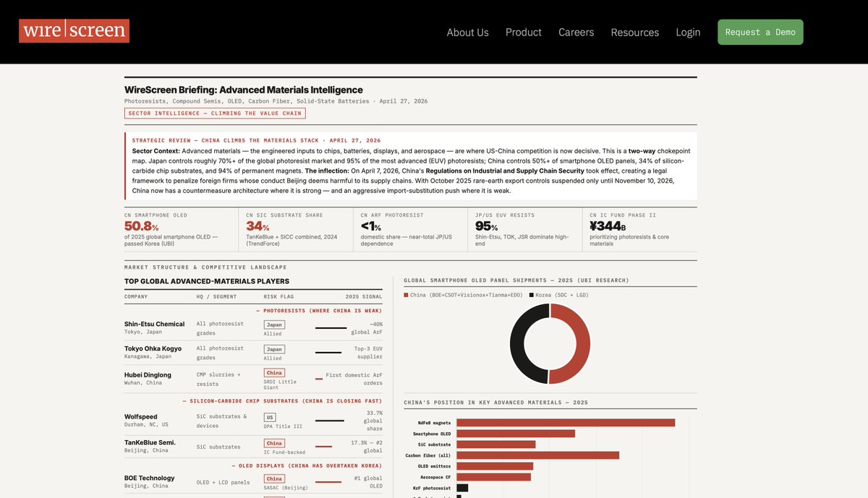Click the Shin-Etsu Chemical company name
The width and height of the screenshot is (868, 498).
pyautogui.click(x=154, y=324)
